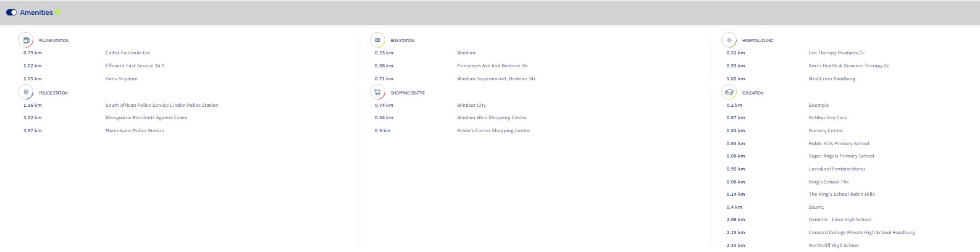Toggle the Amenities switch
Viewport: 980px width, 252px height.
click(11, 12)
